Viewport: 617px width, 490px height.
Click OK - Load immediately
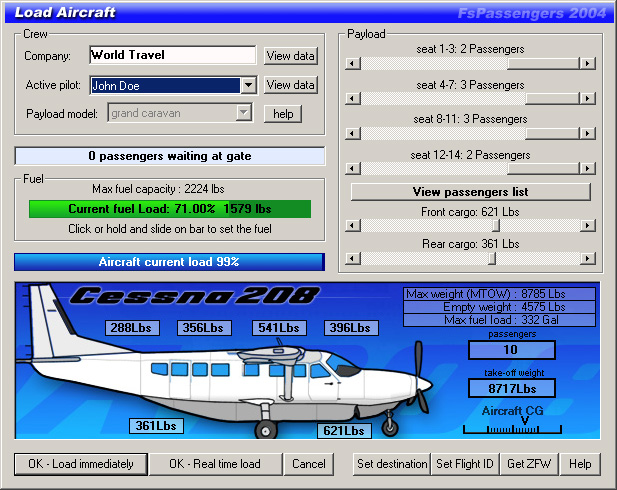(81, 464)
